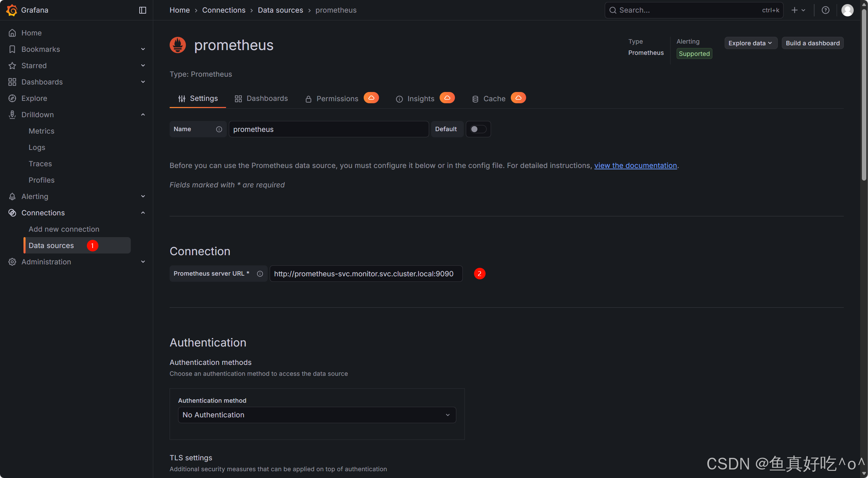The width and height of the screenshot is (868, 478).
Task: Toggle the Default data source switch
Action: pos(478,129)
